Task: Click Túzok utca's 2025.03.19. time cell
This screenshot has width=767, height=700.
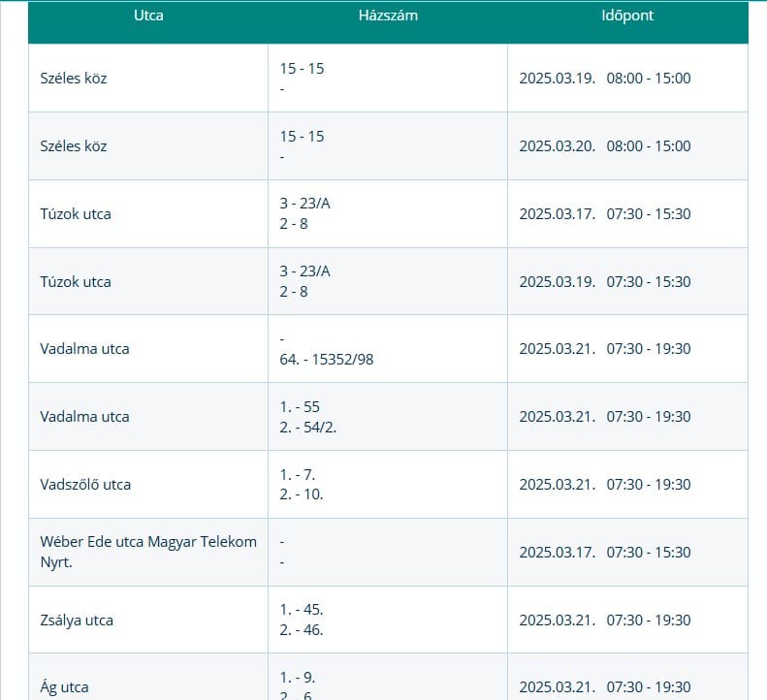Action: coord(605,282)
